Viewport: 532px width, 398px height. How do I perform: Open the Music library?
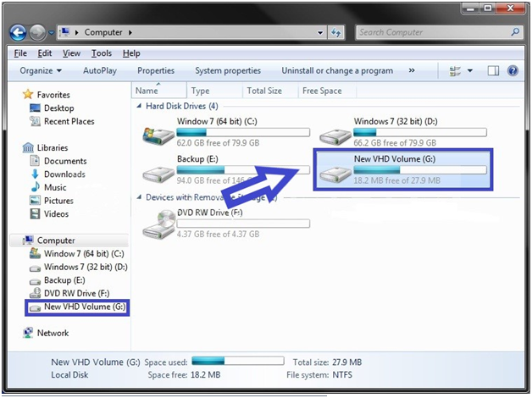coord(55,187)
